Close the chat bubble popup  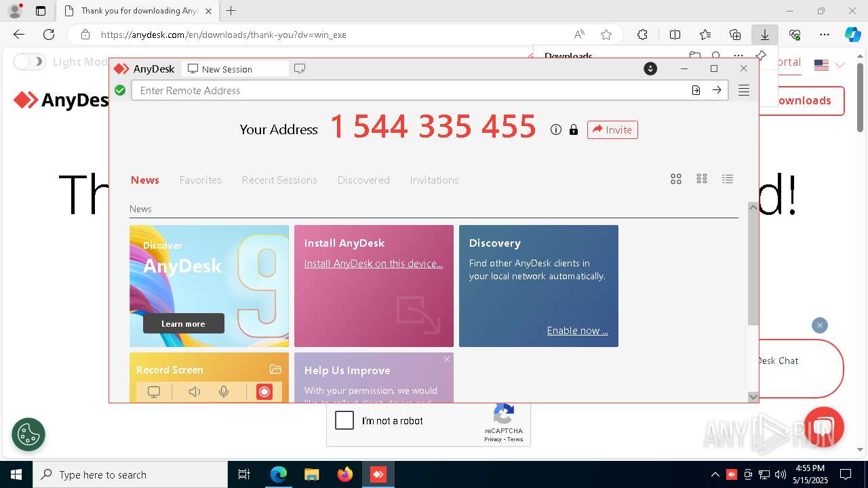pos(819,325)
